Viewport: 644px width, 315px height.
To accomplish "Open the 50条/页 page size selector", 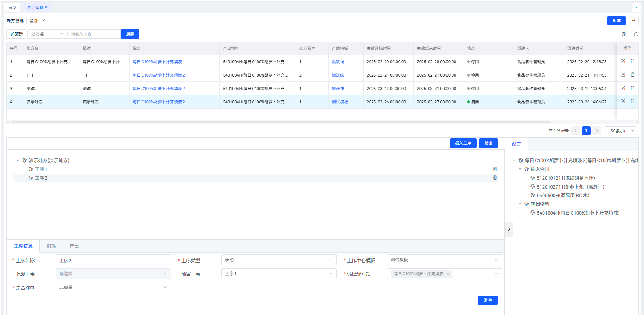I will (x=620, y=131).
